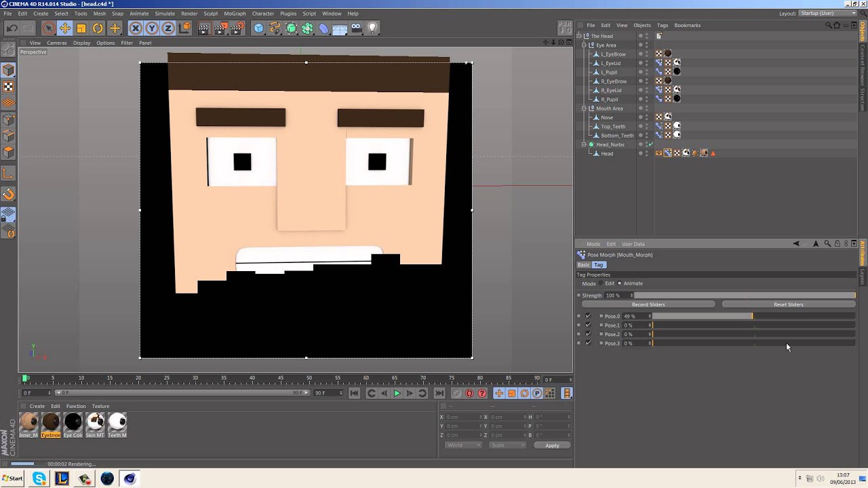
Task: Open Render Settings clapperboard with gear
Action: pyautogui.click(x=237, y=28)
